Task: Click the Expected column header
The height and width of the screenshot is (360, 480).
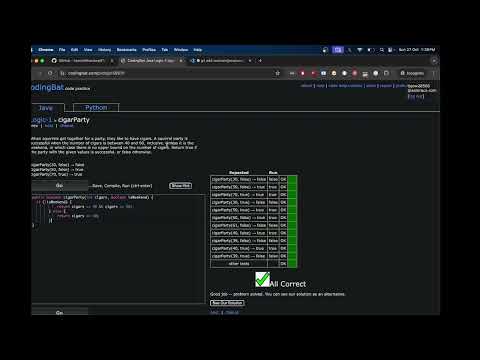Action: click(x=239, y=173)
